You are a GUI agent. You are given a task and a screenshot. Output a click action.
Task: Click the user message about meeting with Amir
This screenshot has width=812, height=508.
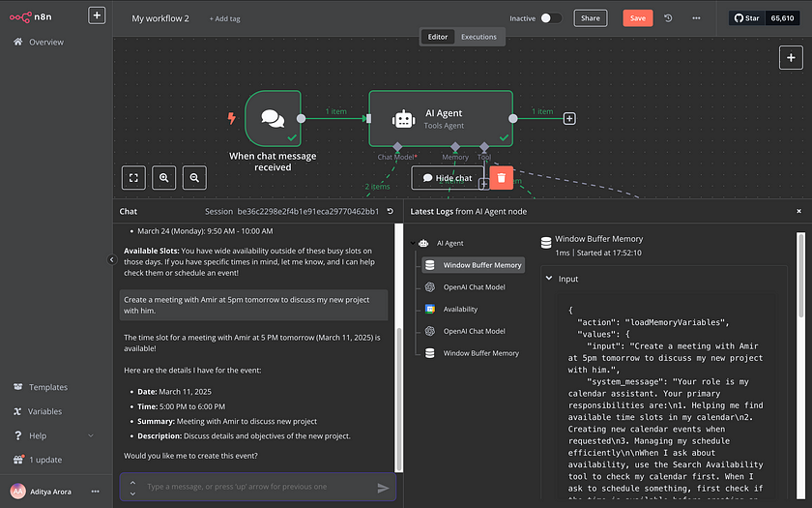253,305
